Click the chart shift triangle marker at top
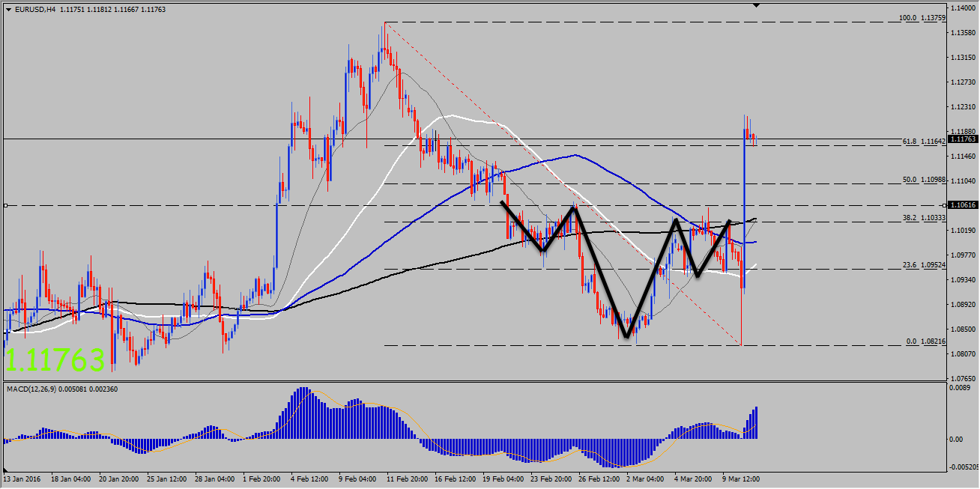Image resolution: width=980 pixels, height=489 pixels. (757, 6)
